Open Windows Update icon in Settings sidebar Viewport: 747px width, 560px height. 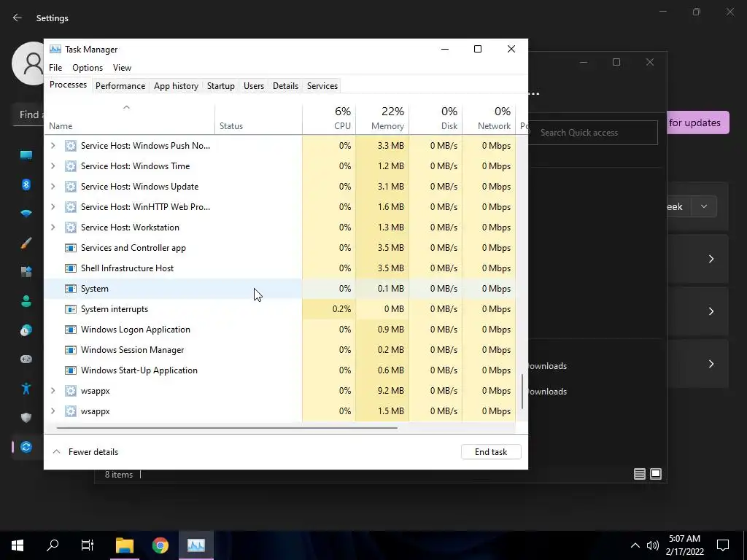point(26,447)
